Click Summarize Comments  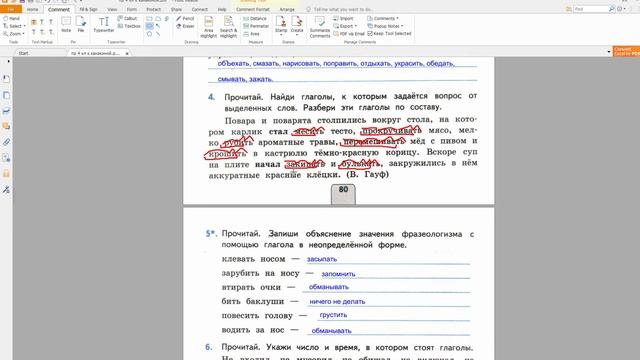[x=320, y=27]
